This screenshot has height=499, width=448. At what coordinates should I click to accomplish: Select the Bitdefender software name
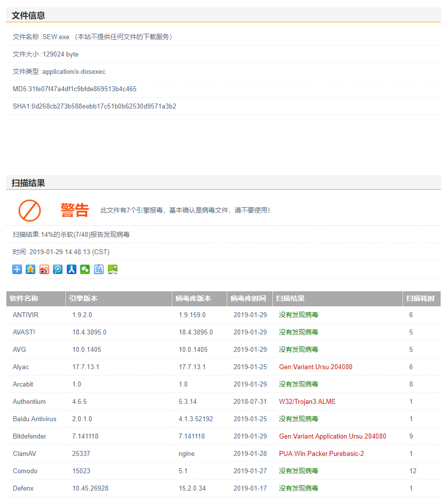[x=30, y=436]
